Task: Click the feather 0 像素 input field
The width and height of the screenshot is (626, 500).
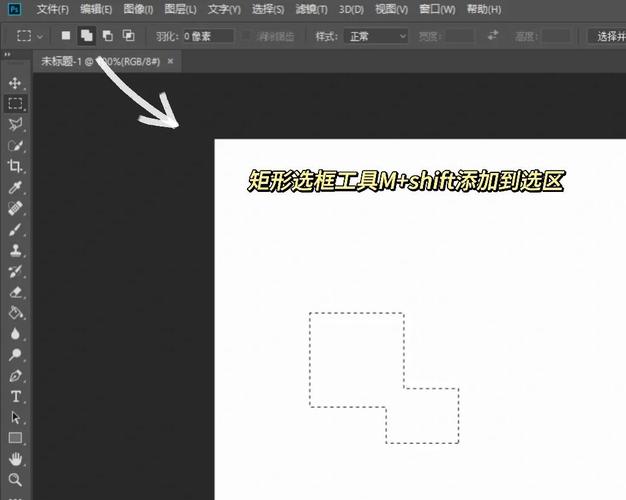Action: coord(207,36)
